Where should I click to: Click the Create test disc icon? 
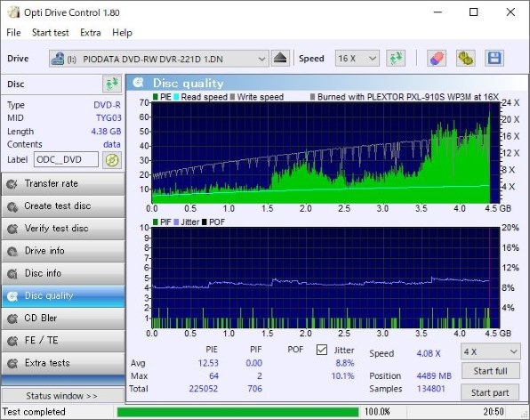(12, 206)
